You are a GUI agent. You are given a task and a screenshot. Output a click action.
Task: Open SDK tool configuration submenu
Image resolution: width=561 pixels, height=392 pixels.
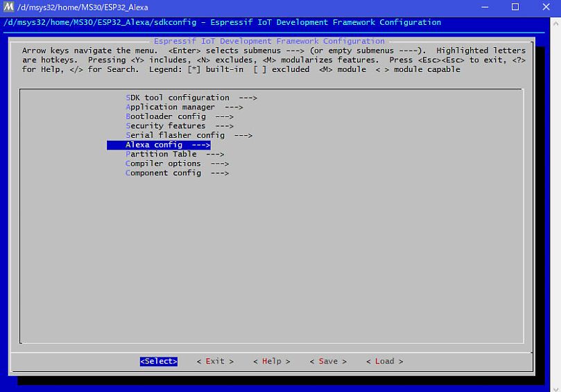coord(191,98)
